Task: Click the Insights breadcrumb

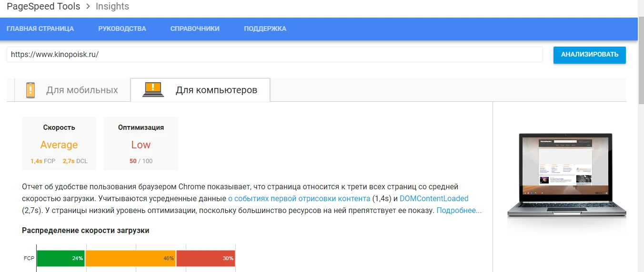Action: click(x=112, y=7)
